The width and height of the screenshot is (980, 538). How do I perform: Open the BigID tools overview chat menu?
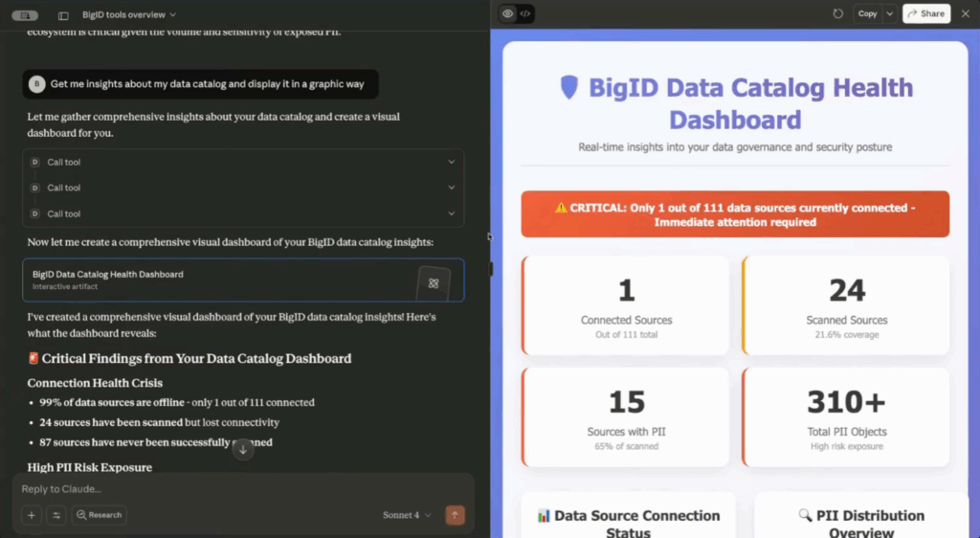[129, 15]
